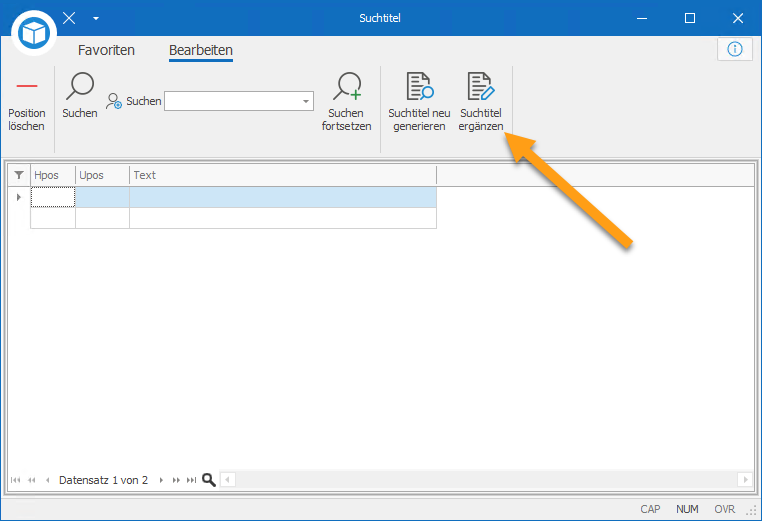Click Suchen fortsetzen magnifier-plus icon
Image resolution: width=762 pixels, height=521 pixels.
point(347,86)
